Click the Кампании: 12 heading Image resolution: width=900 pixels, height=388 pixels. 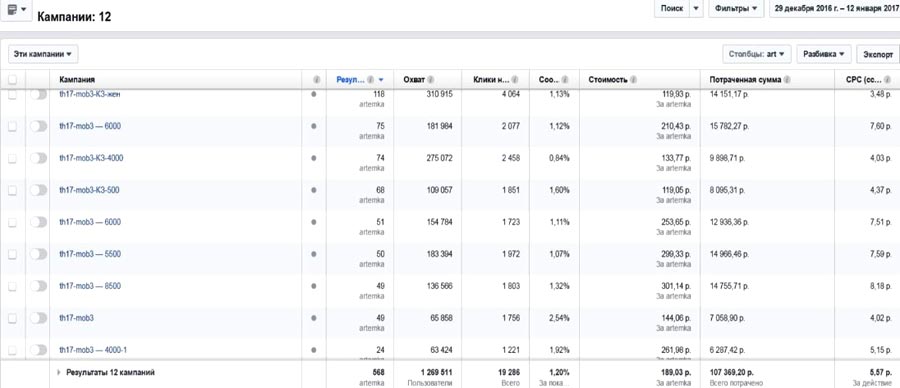[x=74, y=17]
